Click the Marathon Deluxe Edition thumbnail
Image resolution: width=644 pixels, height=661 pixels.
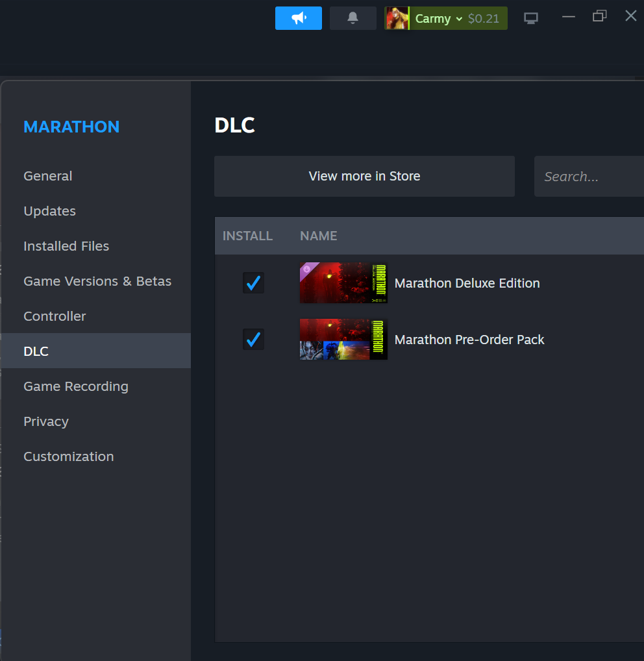pyautogui.click(x=343, y=282)
